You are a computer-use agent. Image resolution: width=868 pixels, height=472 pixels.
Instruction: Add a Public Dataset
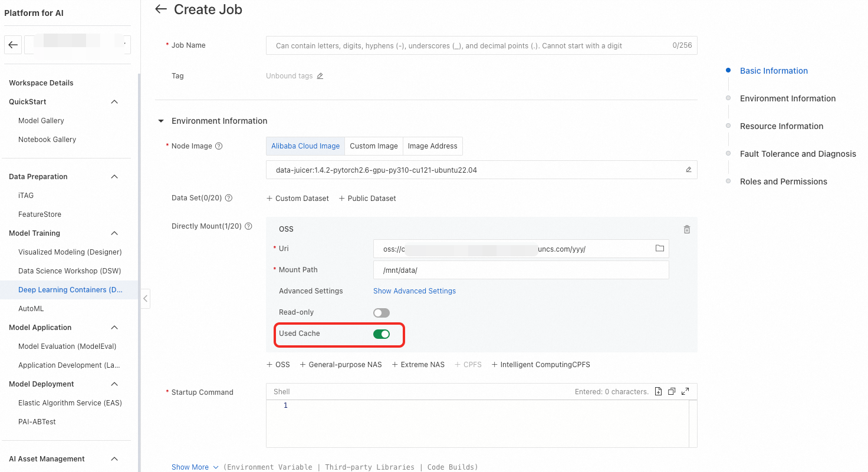[367, 199]
